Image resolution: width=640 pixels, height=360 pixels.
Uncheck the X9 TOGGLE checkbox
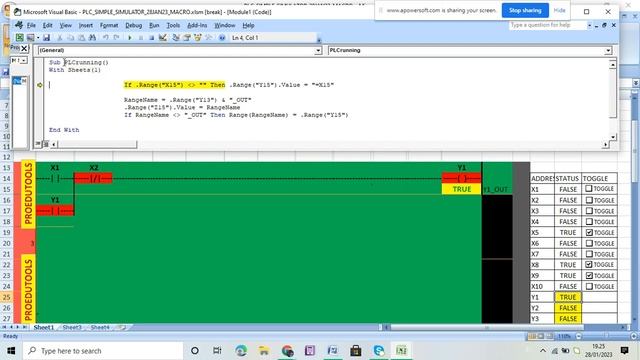coord(589,276)
